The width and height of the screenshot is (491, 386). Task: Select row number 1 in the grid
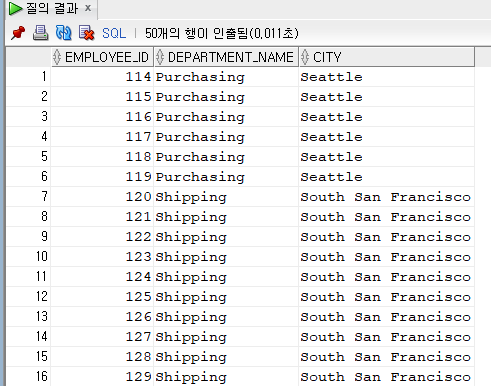(x=28, y=77)
